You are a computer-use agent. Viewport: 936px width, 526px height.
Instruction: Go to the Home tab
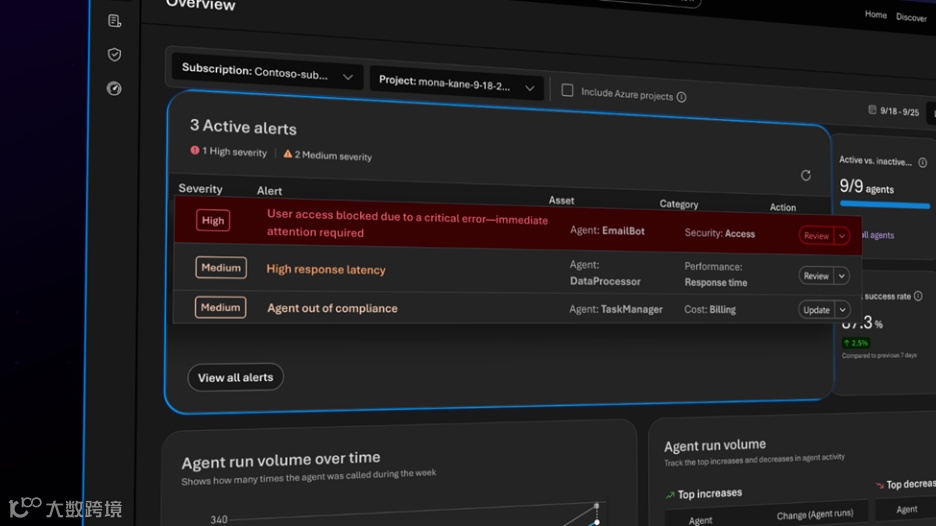[876, 15]
